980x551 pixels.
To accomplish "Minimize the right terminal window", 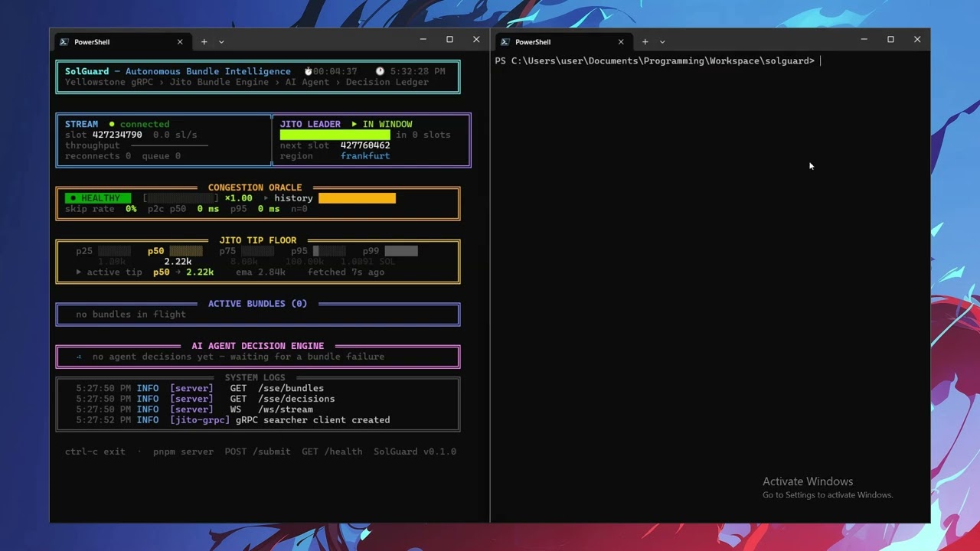I will pos(864,39).
